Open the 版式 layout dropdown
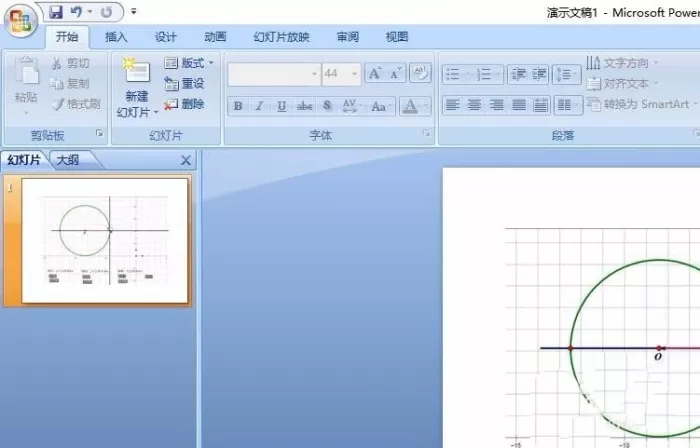This screenshot has width=700, height=448. point(189,63)
